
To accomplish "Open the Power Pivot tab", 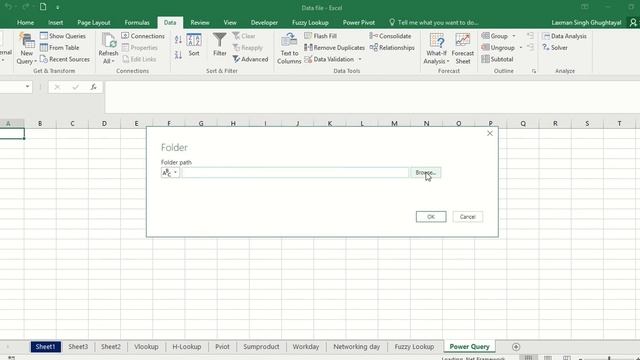I will [x=359, y=22].
